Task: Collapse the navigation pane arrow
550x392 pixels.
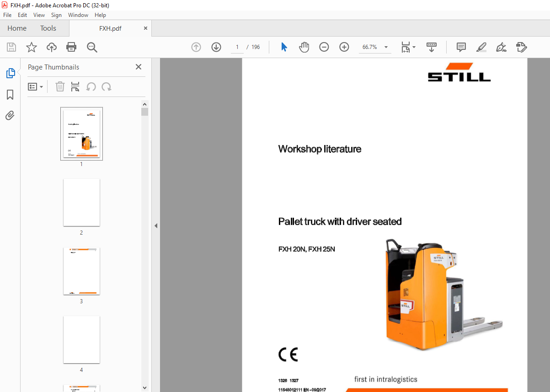Action: point(155,226)
